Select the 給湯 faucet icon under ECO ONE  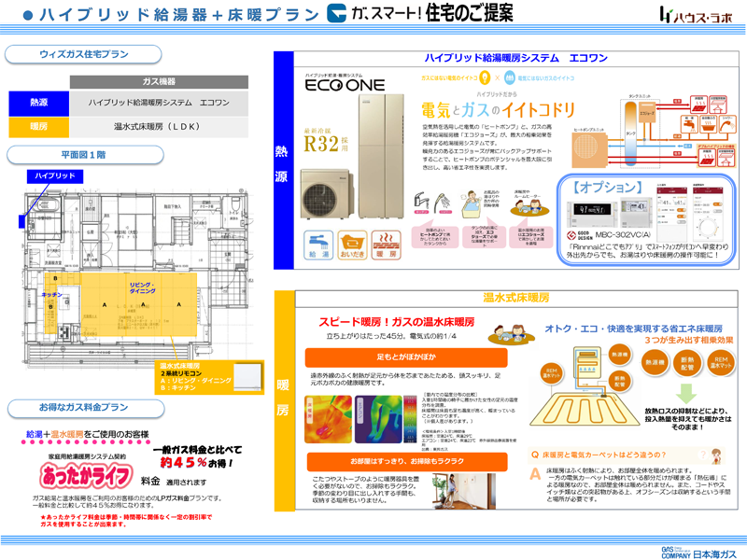(x=318, y=245)
